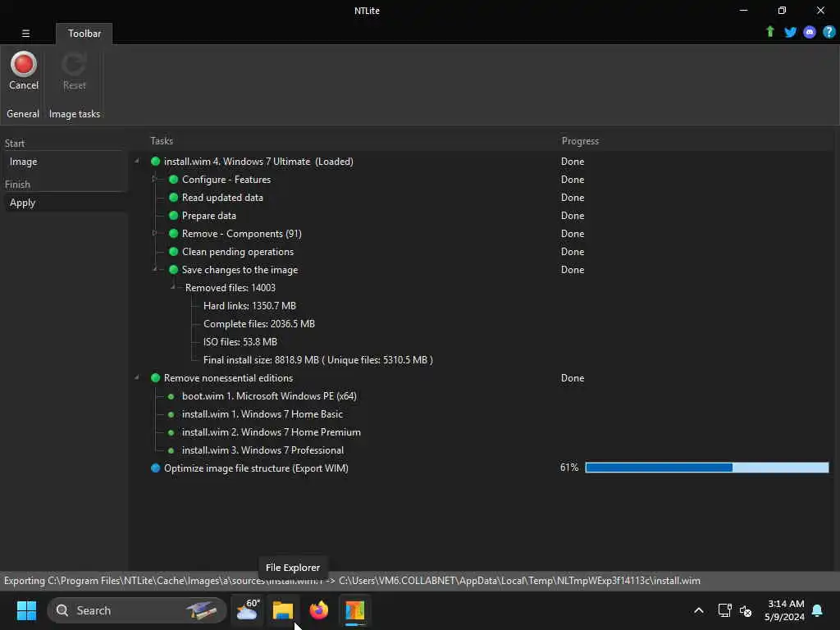
Task: Click green dot beside Windows 7 Home Premium
Action: 171,432
